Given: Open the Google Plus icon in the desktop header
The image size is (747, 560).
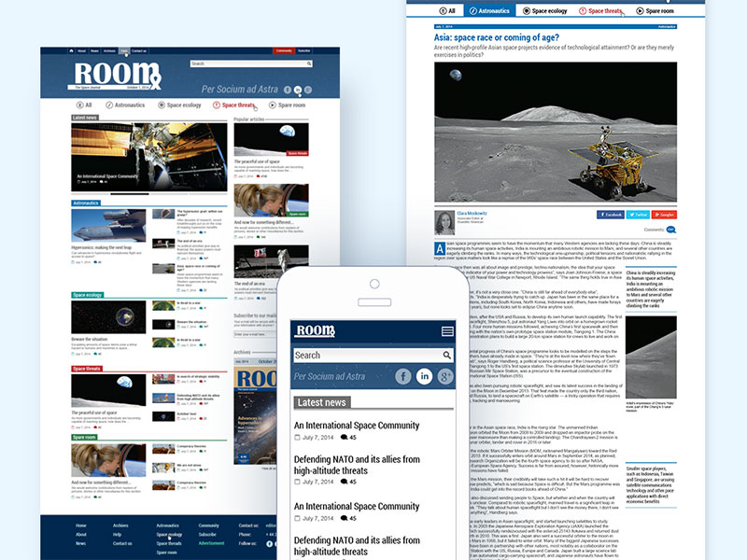Looking at the screenshot, I should point(308,90).
